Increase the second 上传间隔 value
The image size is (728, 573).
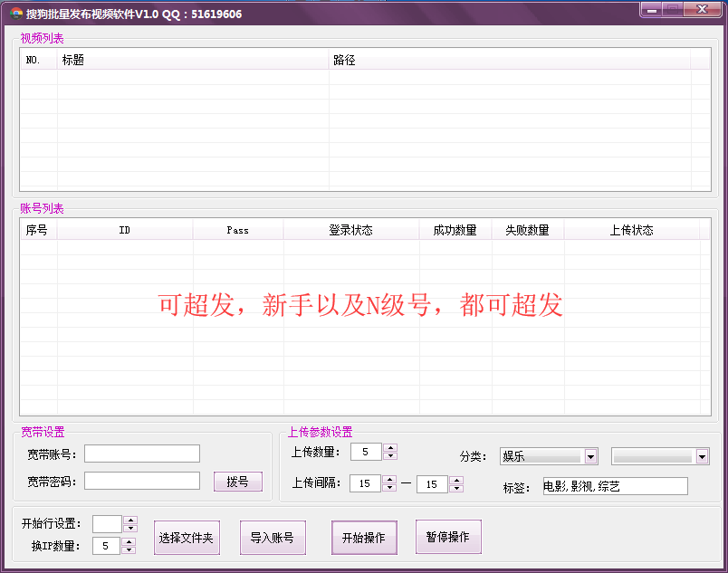(456, 480)
